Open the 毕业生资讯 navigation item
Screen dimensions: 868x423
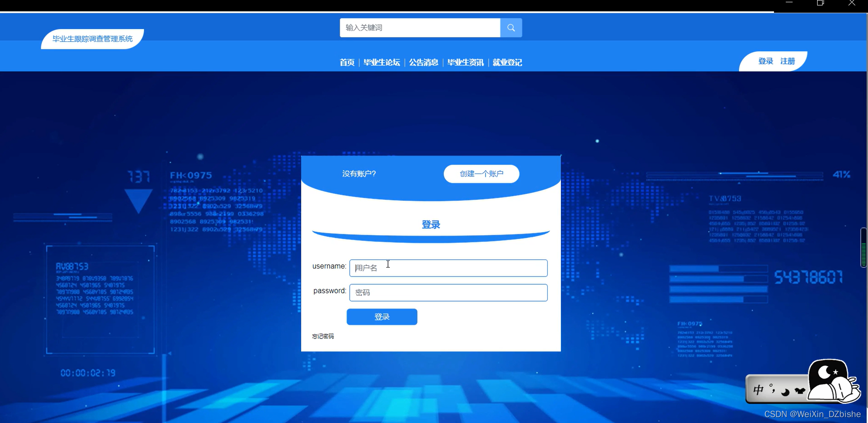pos(465,62)
